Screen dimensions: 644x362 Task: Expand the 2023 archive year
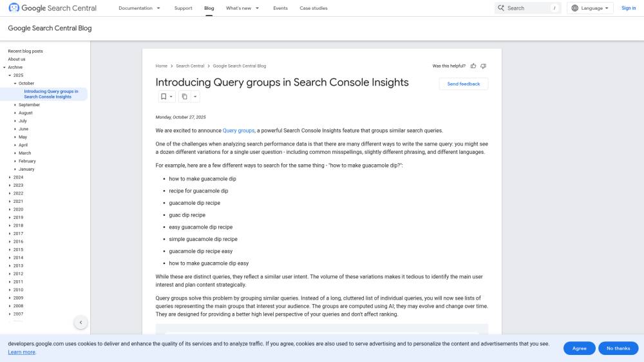pyautogui.click(x=10, y=186)
